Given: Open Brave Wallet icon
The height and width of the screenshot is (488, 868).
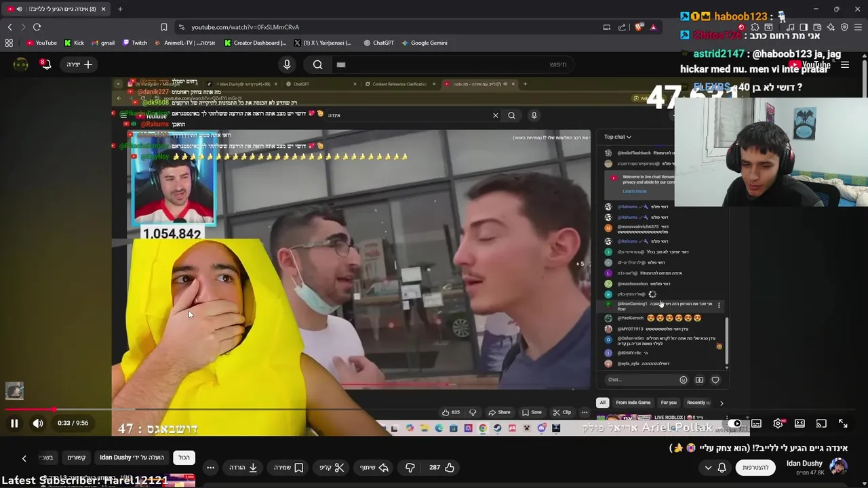Looking at the screenshot, I should 818,27.
